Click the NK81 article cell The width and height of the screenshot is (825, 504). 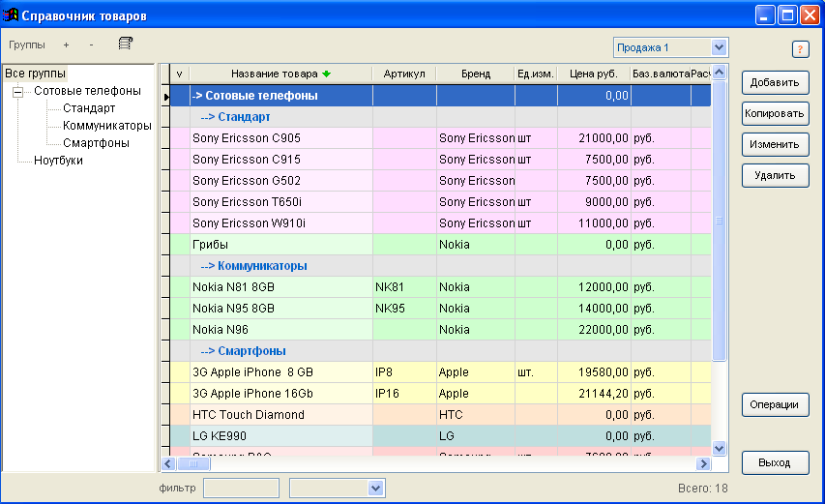click(x=404, y=287)
